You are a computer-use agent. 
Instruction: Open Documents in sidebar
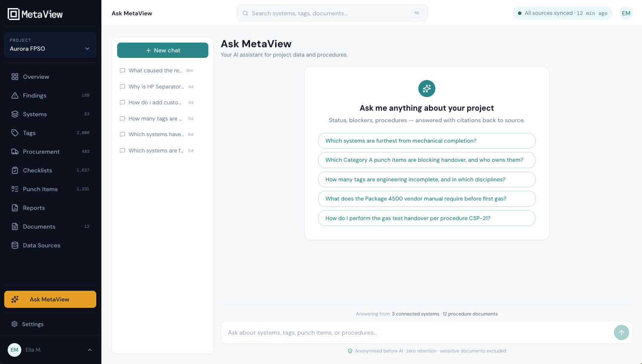pos(50,226)
